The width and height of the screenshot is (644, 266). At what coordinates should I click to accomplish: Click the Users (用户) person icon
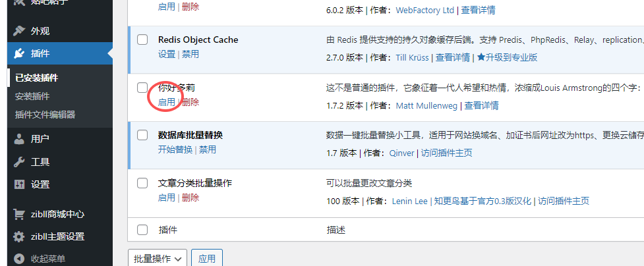pos(19,139)
